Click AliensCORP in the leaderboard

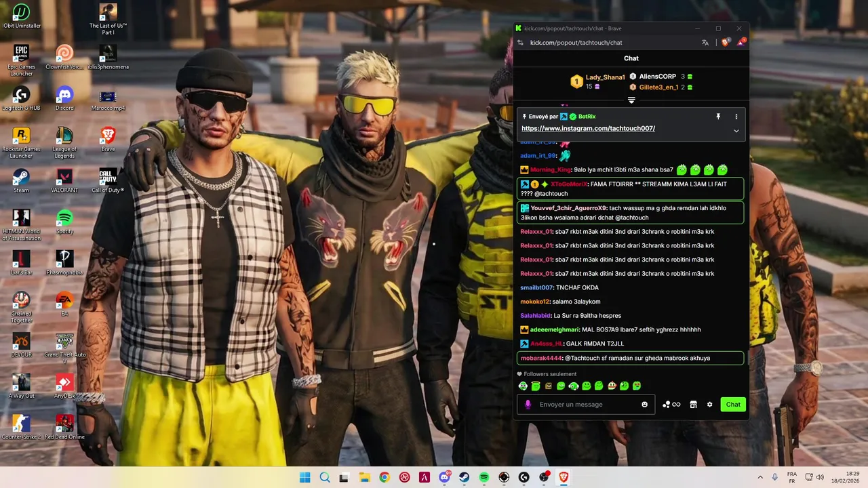[657, 77]
